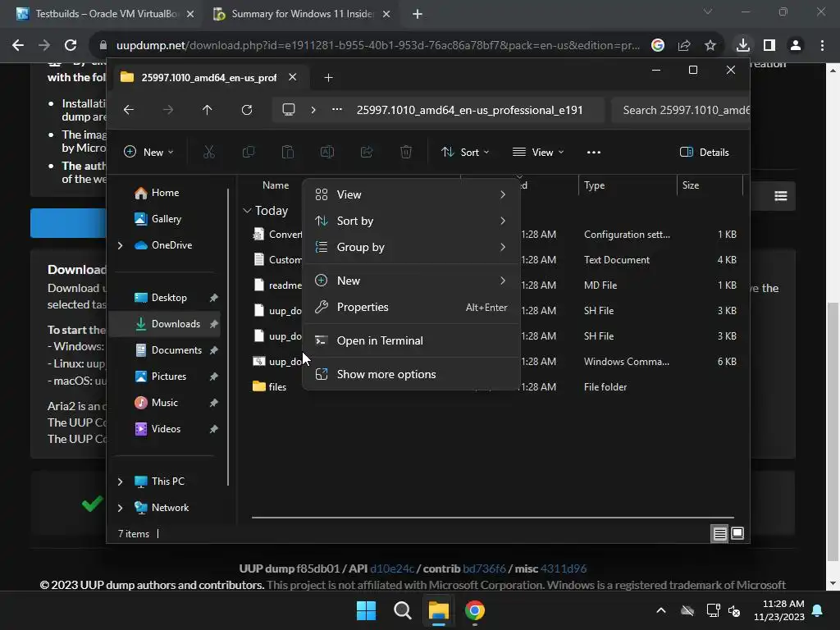Open Chrome three-dot menu

click(x=822, y=45)
